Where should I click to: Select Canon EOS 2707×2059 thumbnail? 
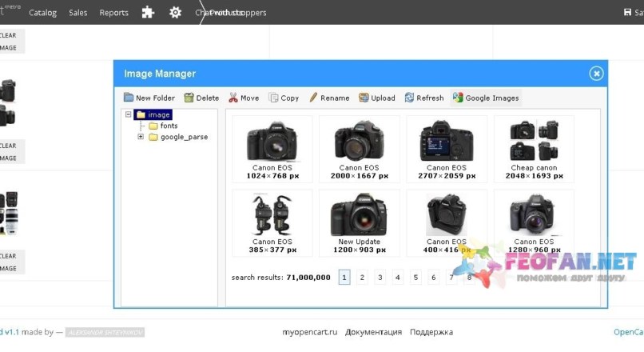447,150
